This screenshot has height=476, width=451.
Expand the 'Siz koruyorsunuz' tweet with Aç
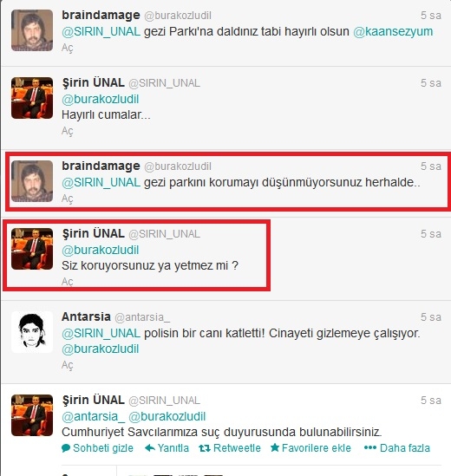67,282
